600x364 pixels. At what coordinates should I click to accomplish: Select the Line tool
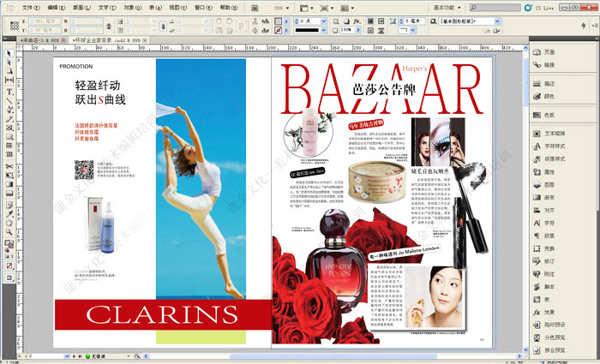pos(9,100)
